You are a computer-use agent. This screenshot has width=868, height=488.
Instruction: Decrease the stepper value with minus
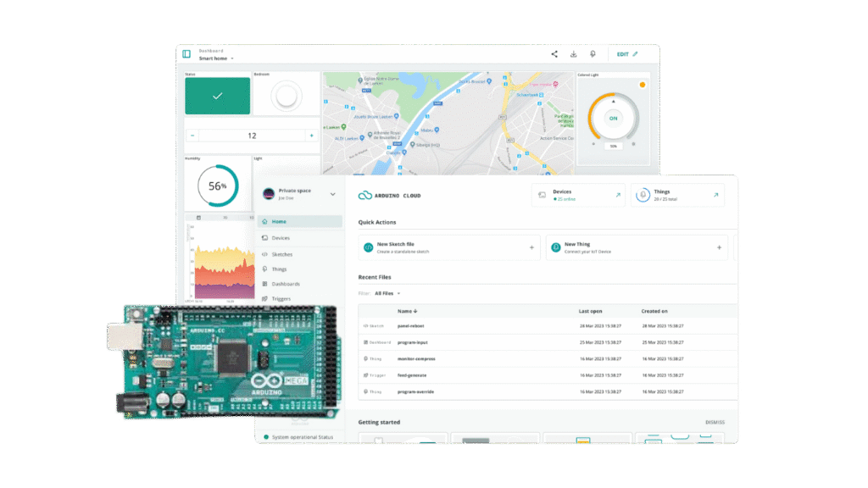tap(192, 136)
